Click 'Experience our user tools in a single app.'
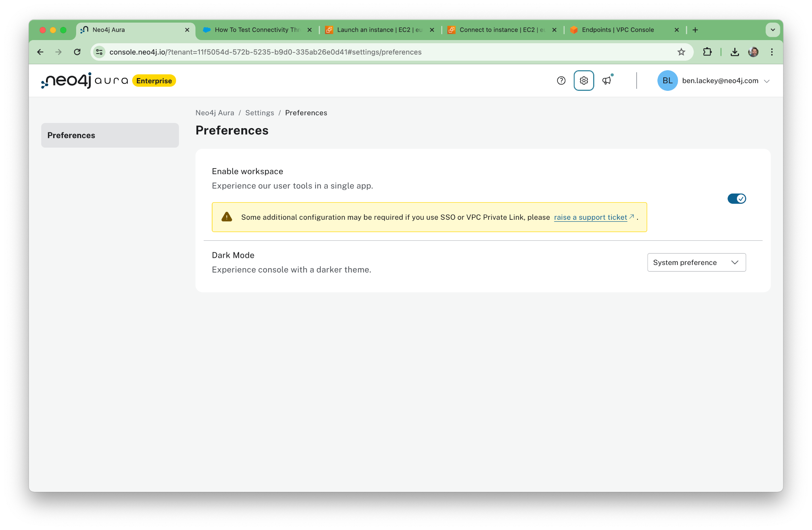Screen dimensions: 812x530 [292, 186]
